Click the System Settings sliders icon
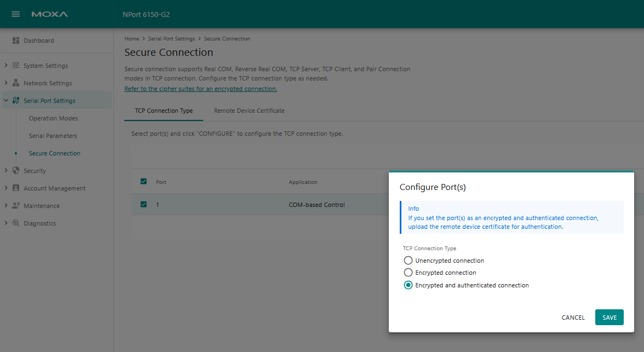Image resolution: width=644 pixels, height=352 pixels. coord(16,66)
